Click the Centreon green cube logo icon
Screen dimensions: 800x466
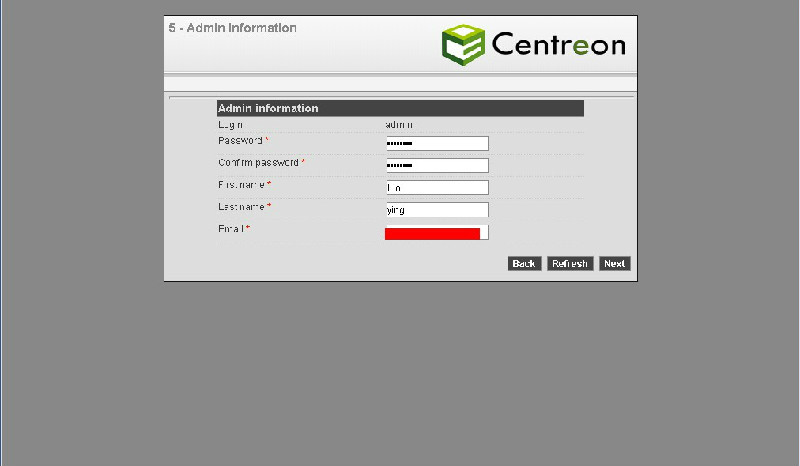pos(463,44)
